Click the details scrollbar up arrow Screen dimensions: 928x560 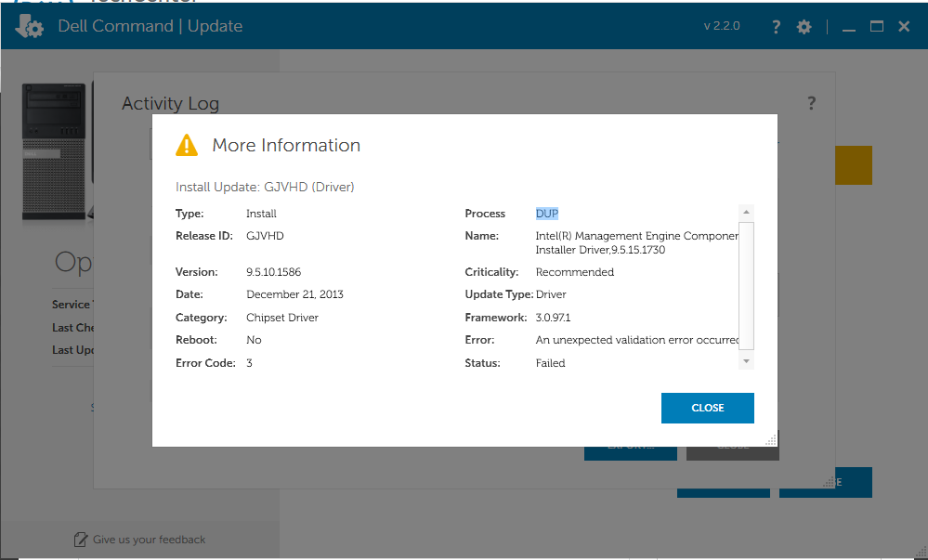point(746,212)
